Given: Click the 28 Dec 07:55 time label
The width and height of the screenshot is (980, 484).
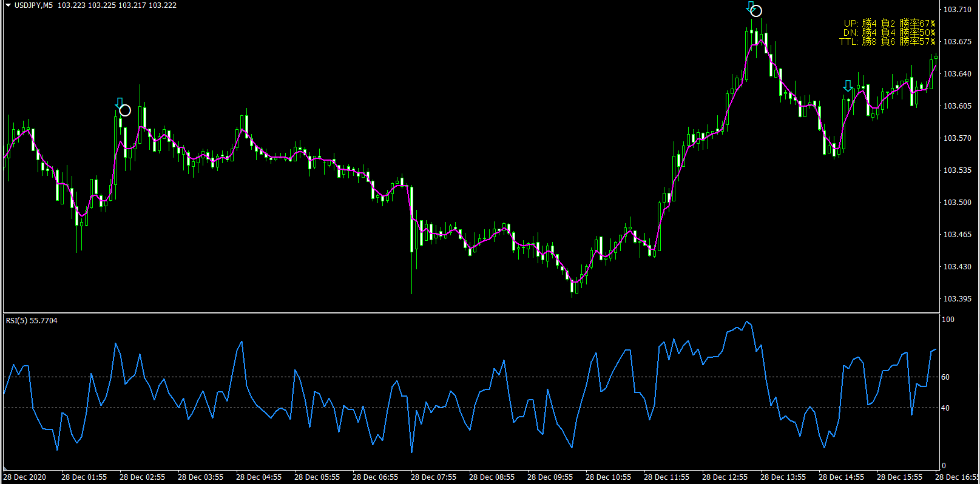Looking at the screenshot, I should [x=433, y=477].
